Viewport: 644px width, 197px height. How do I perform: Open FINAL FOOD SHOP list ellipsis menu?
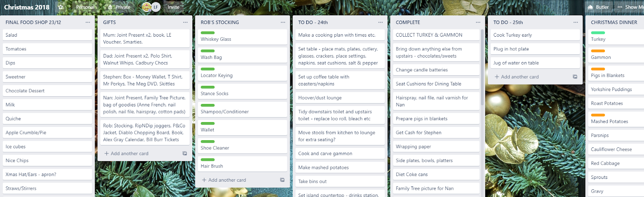pos(88,22)
